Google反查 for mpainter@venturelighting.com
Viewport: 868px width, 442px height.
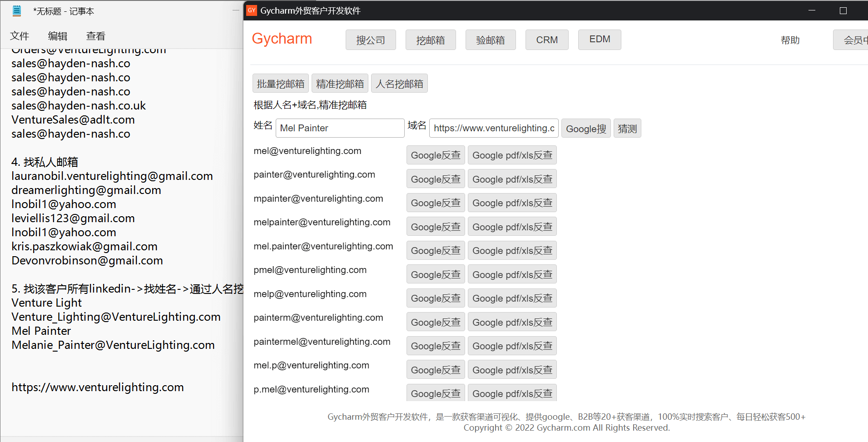[x=436, y=203]
